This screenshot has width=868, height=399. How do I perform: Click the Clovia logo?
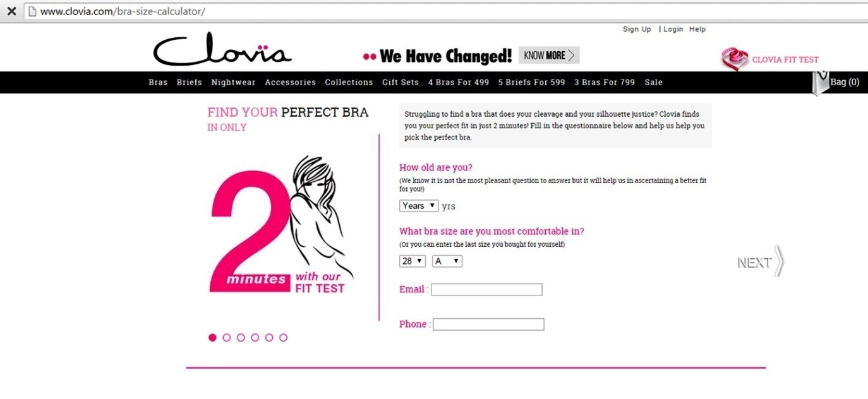pos(222,50)
